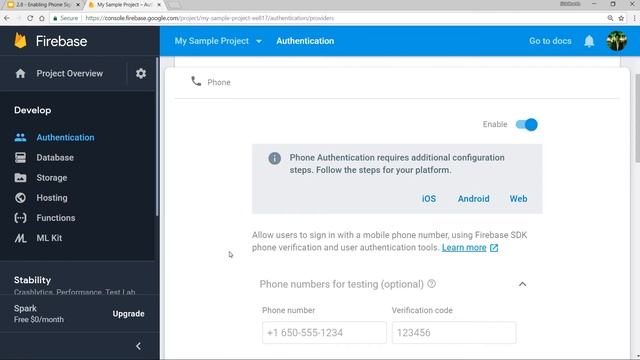Image resolution: width=640 pixels, height=360 pixels.
Task: Open the browser three-dot menu
Action: (x=634, y=18)
